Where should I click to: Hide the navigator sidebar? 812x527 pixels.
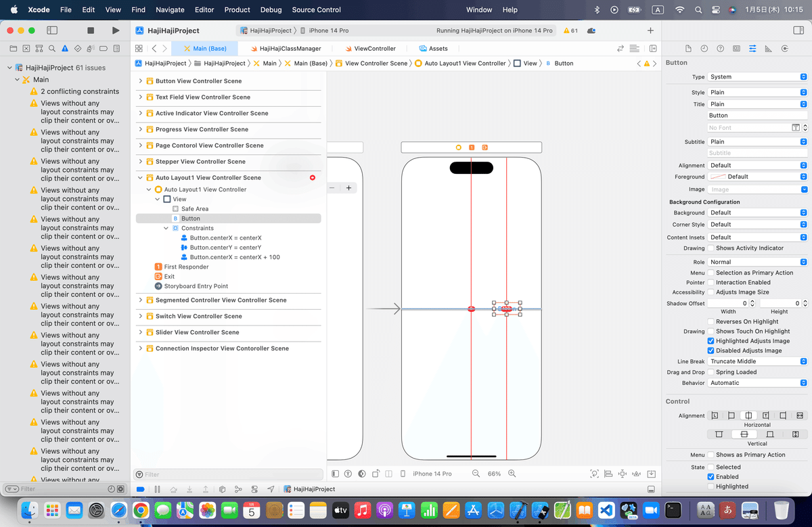point(52,30)
